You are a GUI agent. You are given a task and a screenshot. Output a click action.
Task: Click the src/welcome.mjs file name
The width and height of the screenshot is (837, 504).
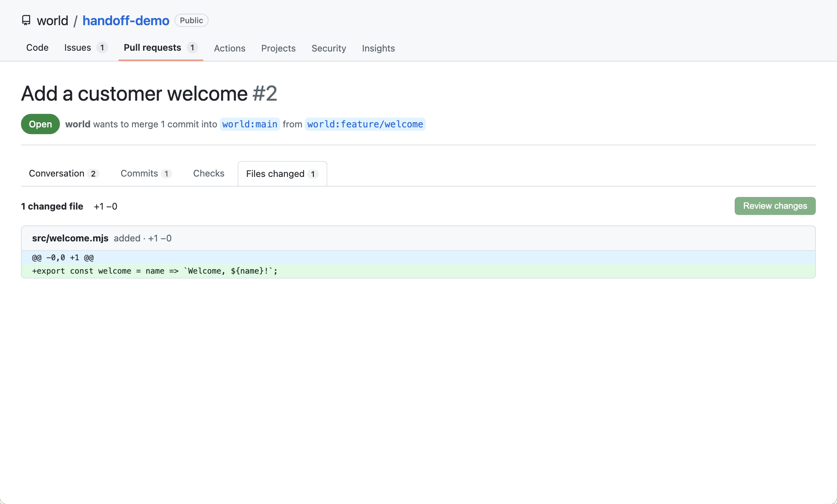(70, 238)
